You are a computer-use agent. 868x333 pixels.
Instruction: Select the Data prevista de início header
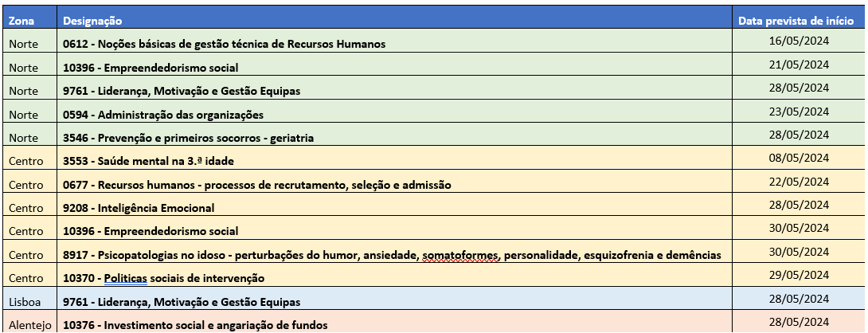[x=799, y=21]
